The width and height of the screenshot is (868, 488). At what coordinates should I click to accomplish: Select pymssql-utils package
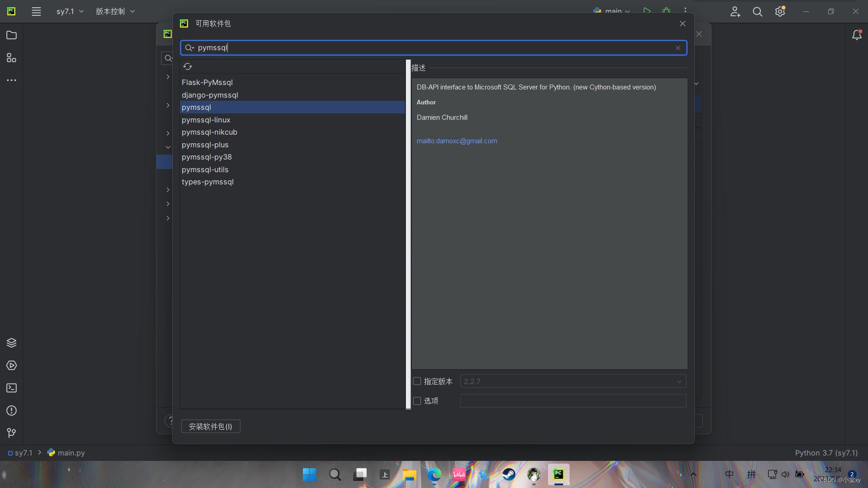(292, 169)
